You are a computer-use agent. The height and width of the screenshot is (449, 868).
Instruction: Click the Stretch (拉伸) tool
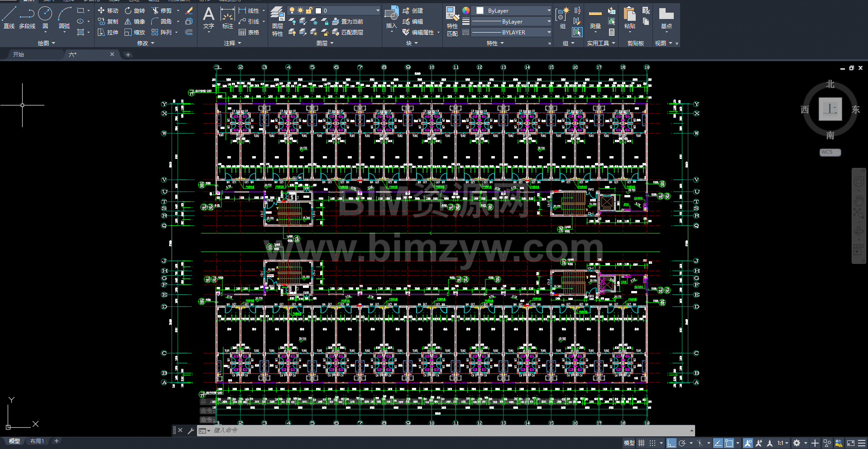pyautogui.click(x=108, y=32)
